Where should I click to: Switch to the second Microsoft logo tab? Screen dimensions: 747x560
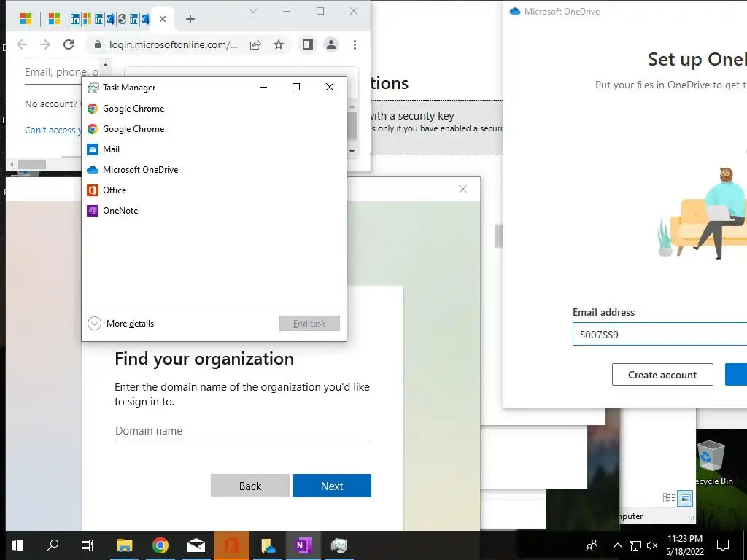[x=55, y=19]
